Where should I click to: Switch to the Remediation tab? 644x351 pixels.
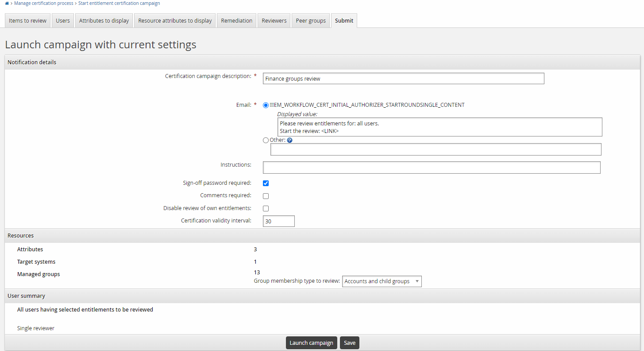pyautogui.click(x=237, y=21)
